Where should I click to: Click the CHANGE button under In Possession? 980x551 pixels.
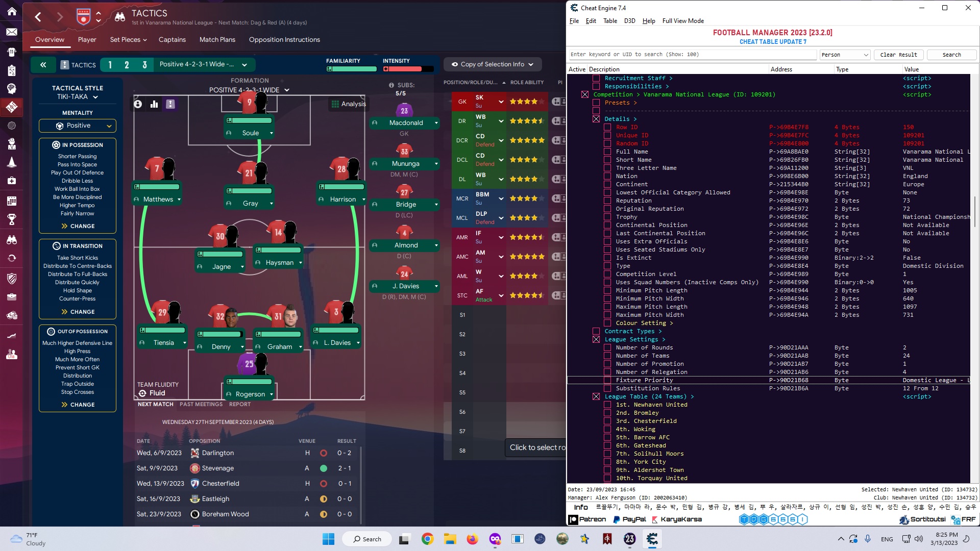click(77, 226)
